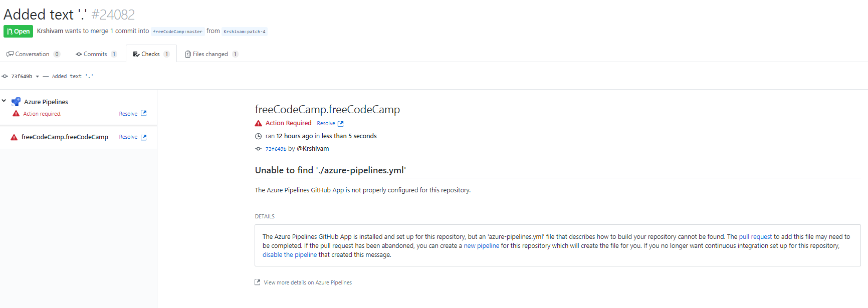Click Resolve link beside Action Required heading
The width and height of the screenshot is (868, 308).
tap(326, 123)
